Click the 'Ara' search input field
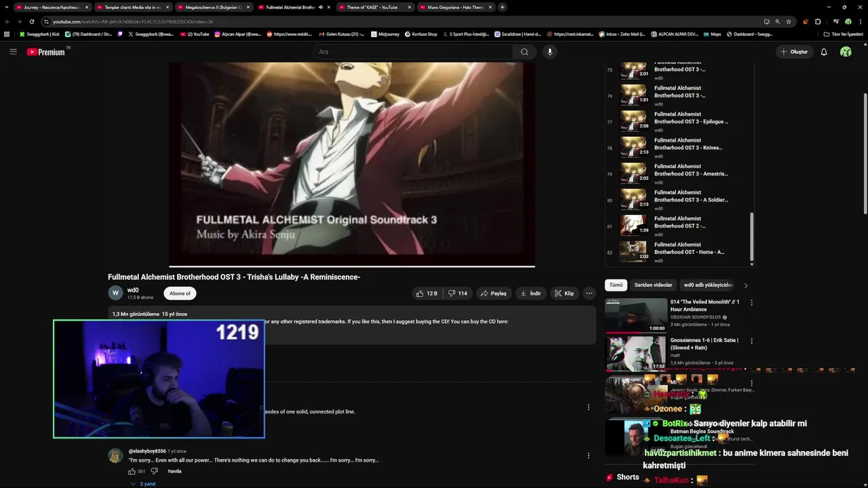This screenshot has height=488, width=868. pos(414,52)
